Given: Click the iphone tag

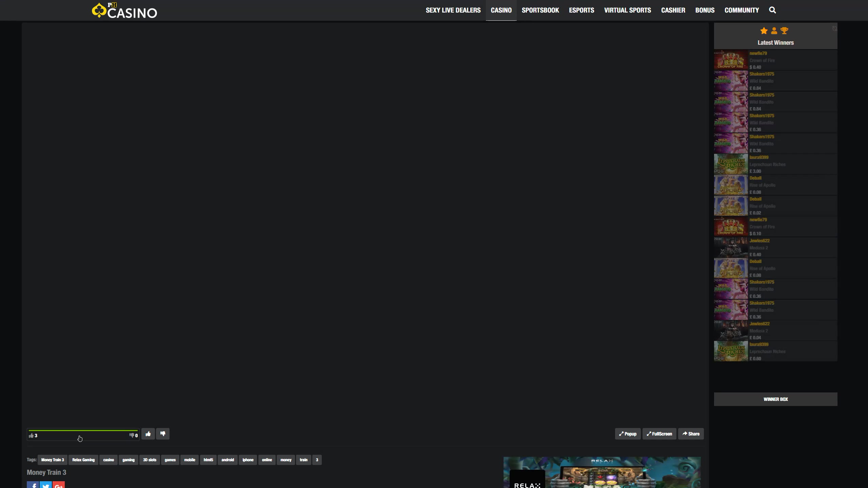Looking at the screenshot, I should 248,460.
